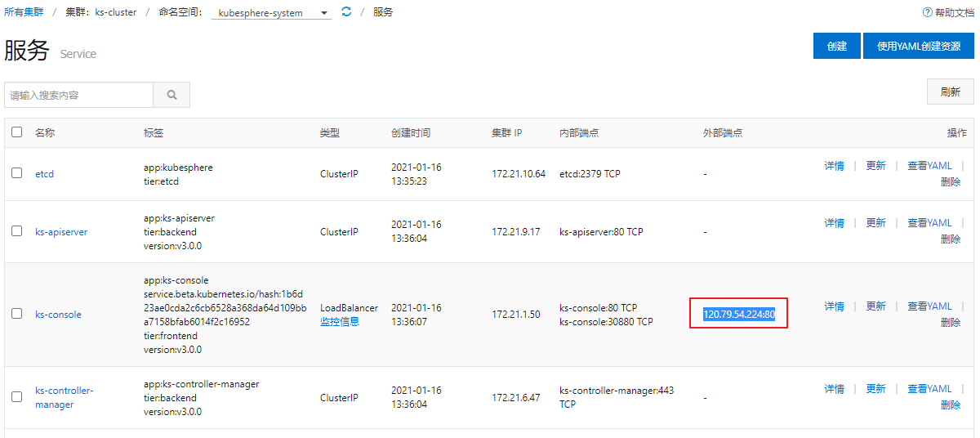The height and width of the screenshot is (438, 980).
Task: Click 删除 for ks-controller-manager service
Action: [951, 405]
